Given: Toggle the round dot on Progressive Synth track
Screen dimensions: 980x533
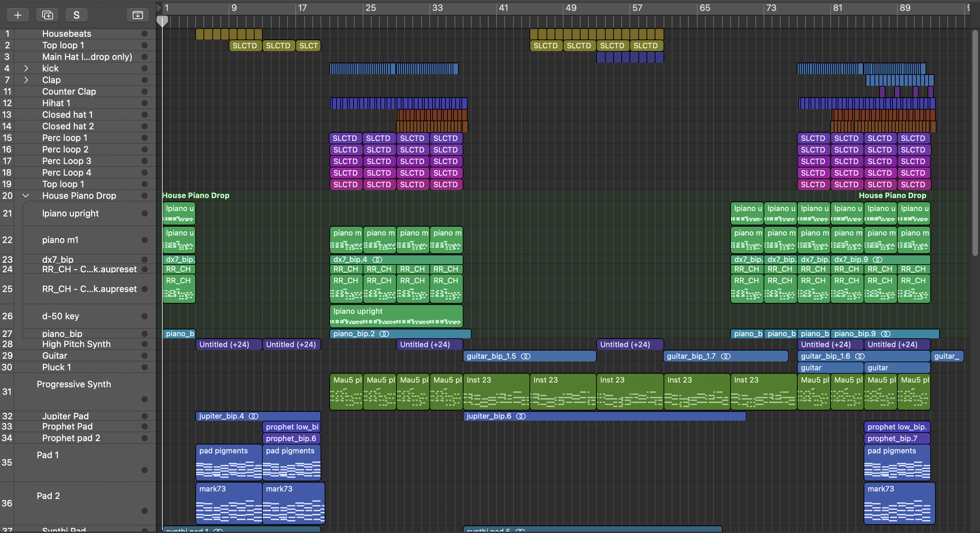Looking at the screenshot, I should tap(145, 399).
